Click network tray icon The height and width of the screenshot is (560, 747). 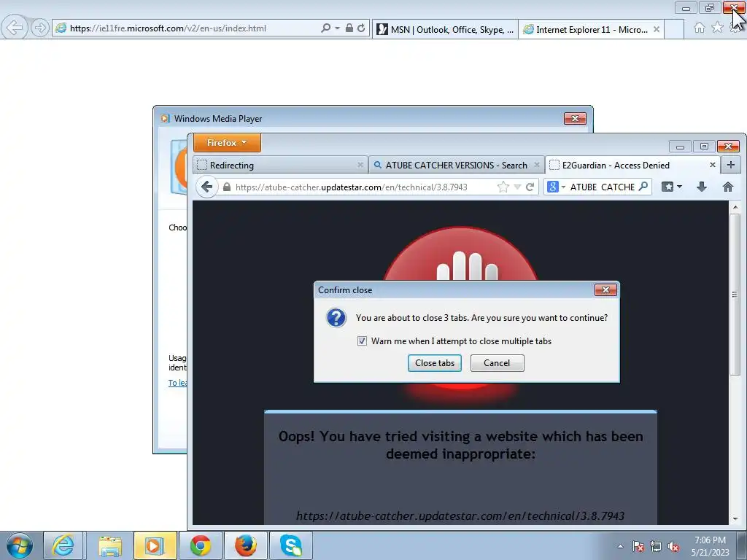pos(656,546)
